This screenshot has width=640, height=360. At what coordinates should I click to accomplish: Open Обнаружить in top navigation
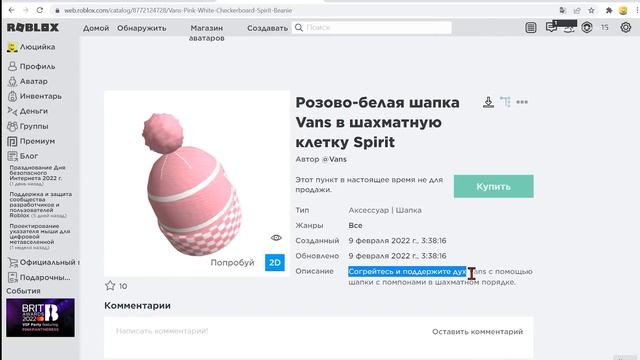tap(142, 28)
